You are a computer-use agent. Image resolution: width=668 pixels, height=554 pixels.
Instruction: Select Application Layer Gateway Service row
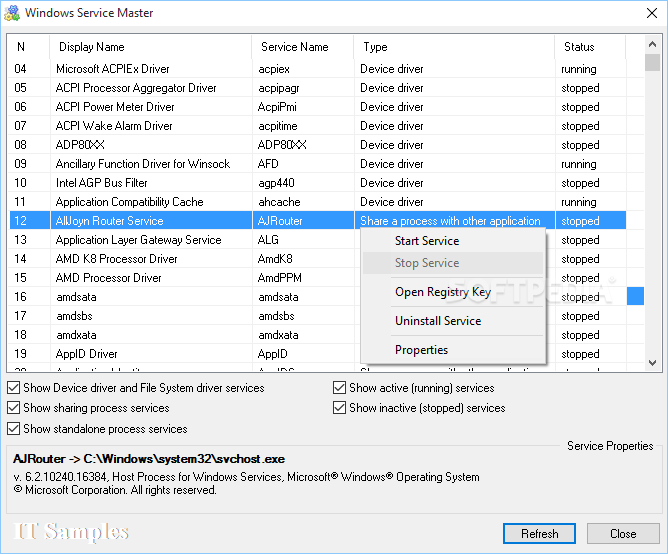[317, 240]
